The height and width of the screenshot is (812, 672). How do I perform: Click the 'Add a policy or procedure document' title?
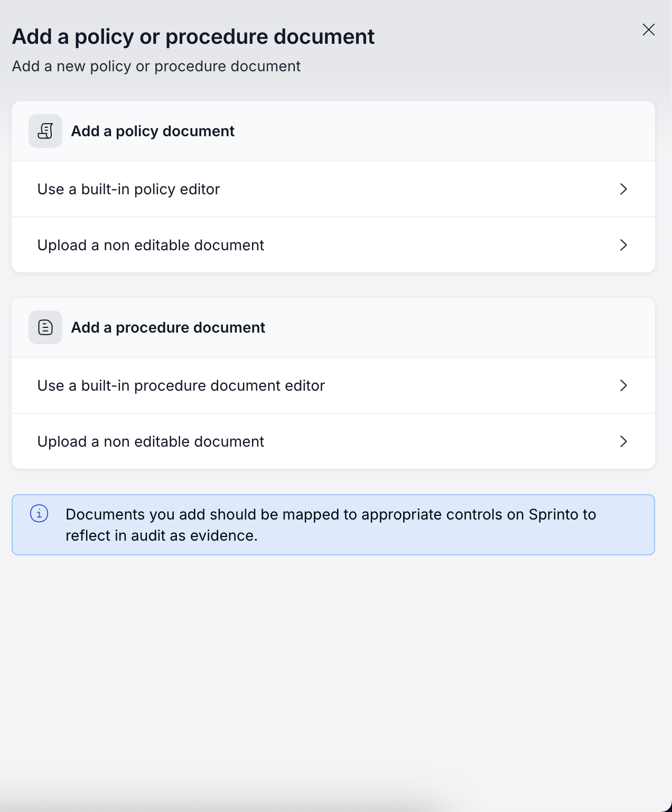193,37
